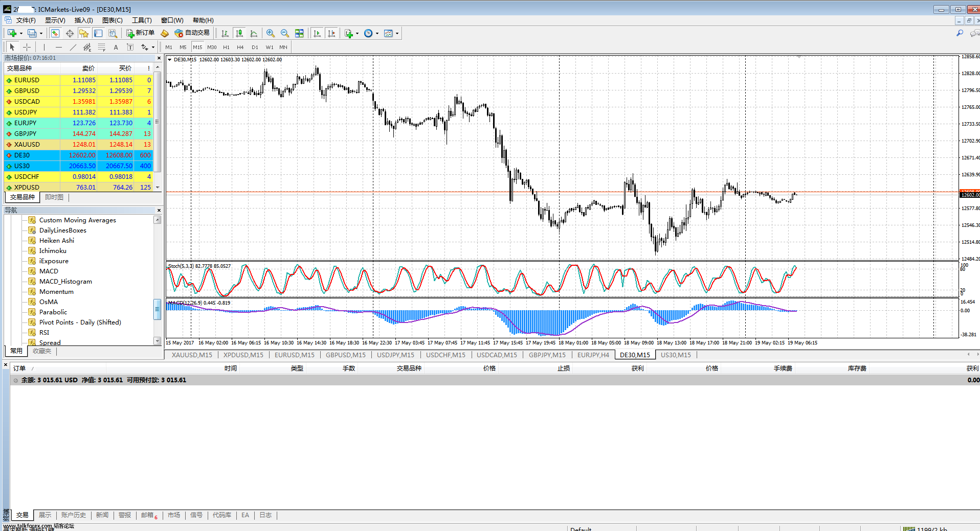Select the text label tool
This screenshot has height=531, width=980.
[130, 47]
